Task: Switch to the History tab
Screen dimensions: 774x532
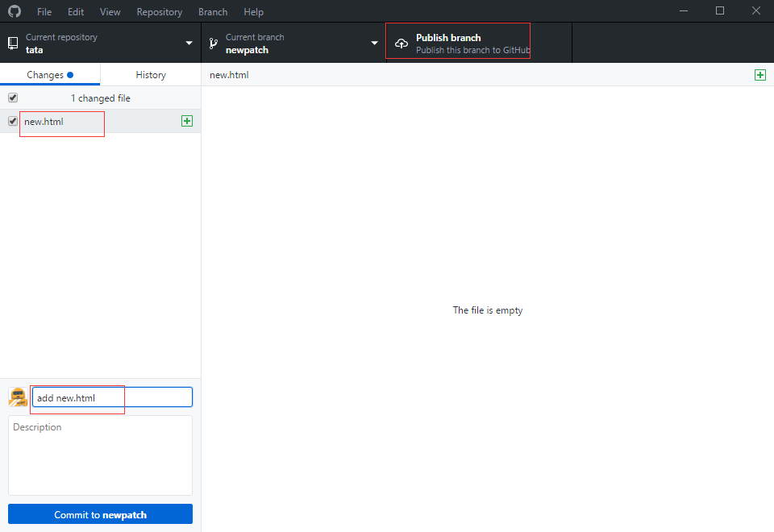Action: tap(151, 74)
